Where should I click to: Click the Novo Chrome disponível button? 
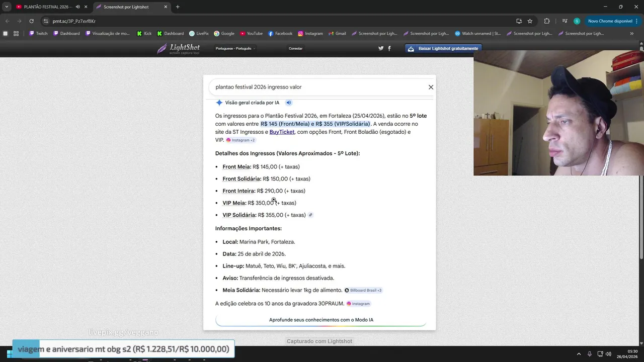pos(610,21)
